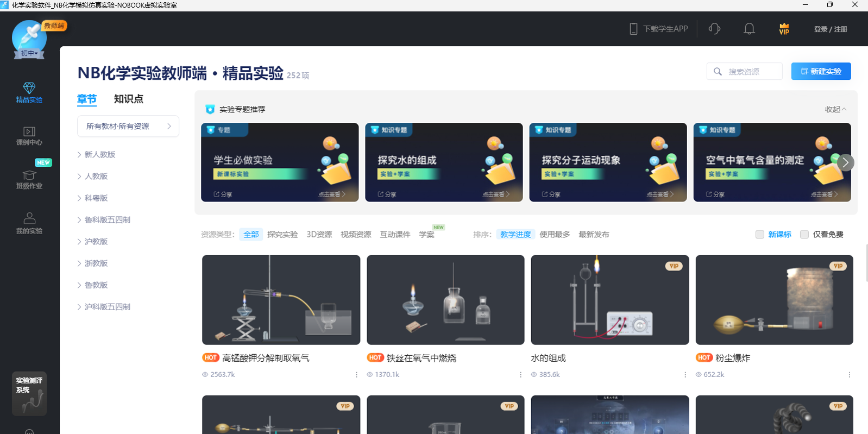Filter resources by 探究实验
Screen dimensions: 868x434
(x=282, y=234)
